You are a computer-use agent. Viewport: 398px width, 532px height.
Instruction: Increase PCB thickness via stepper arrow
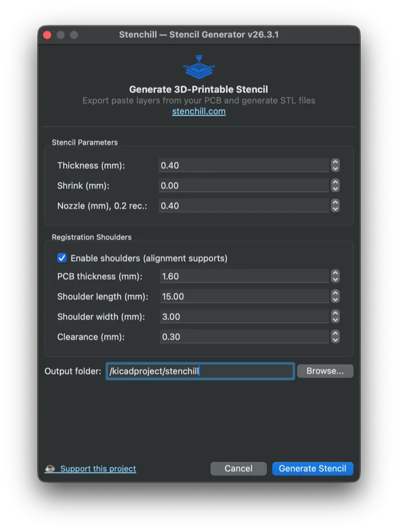point(335,273)
